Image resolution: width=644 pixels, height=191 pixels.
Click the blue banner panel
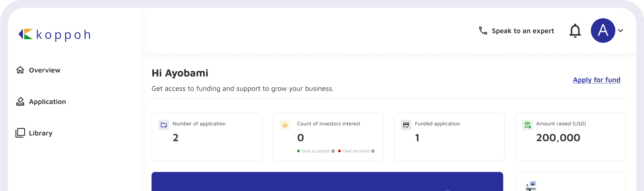pos(327,182)
